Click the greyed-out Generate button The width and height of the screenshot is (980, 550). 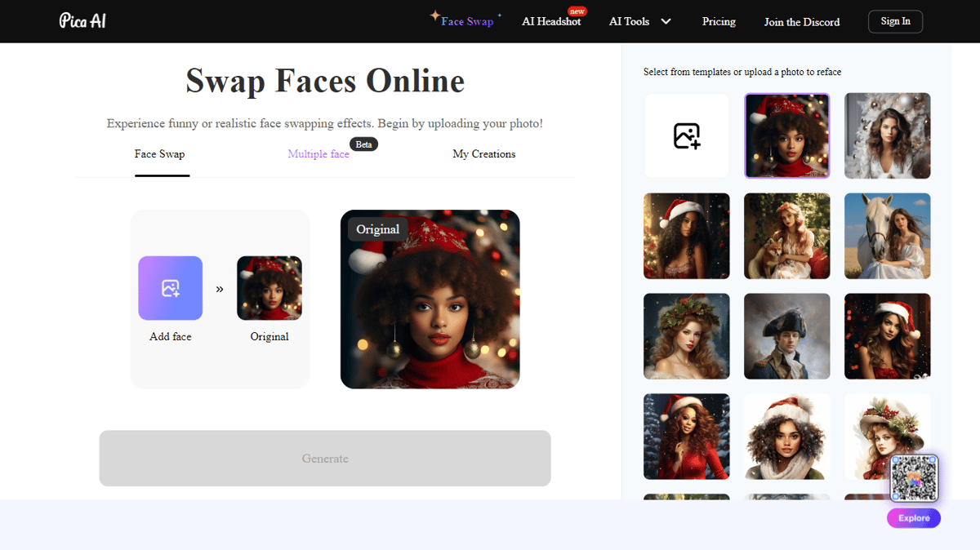[x=325, y=459]
